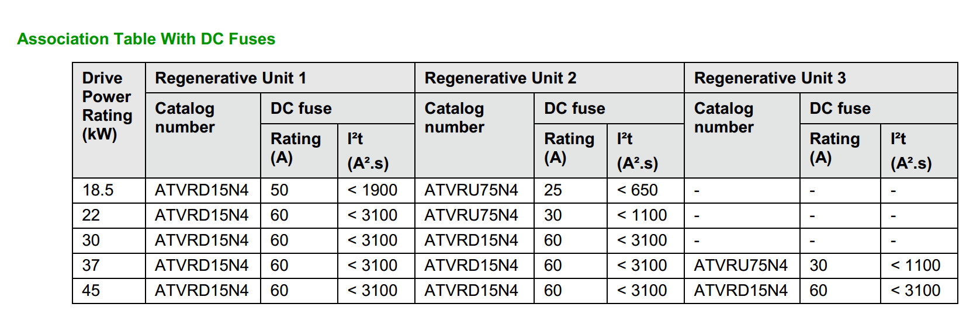Image resolution: width=980 pixels, height=321 pixels.
Task: Select the Regenerative Unit 3 header cell
Action: coord(821,78)
